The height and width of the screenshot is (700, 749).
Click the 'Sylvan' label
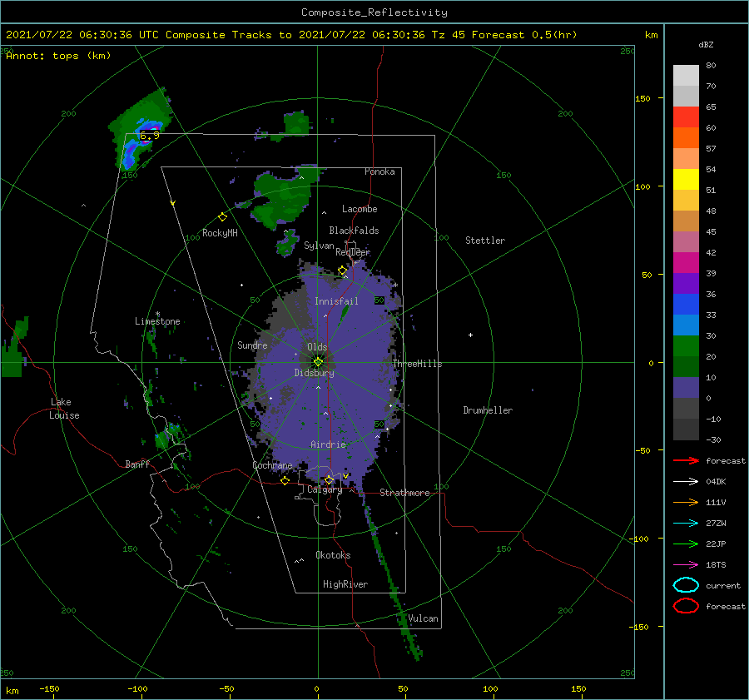pyautogui.click(x=319, y=246)
